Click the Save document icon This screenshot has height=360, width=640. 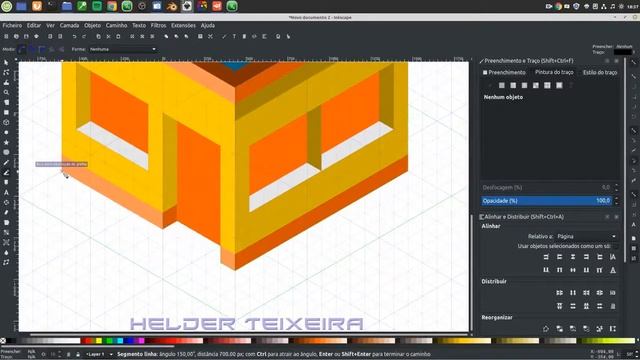tap(26, 36)
